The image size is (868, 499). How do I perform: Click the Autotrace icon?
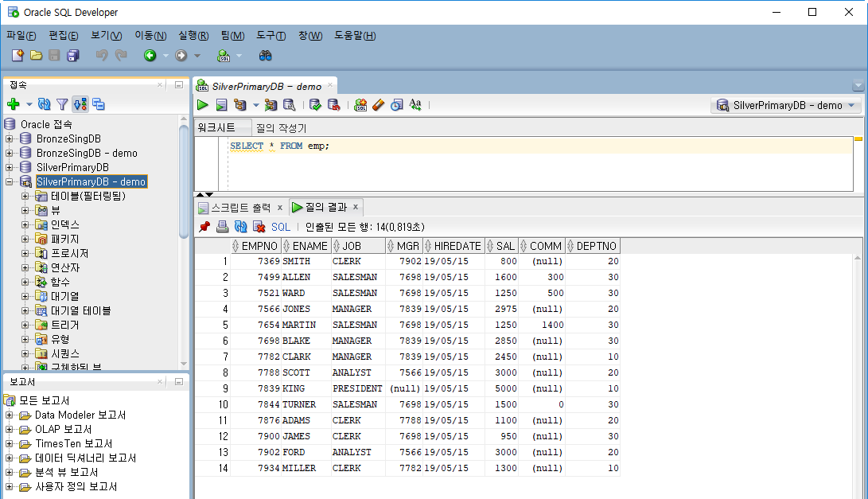point(271,105)
